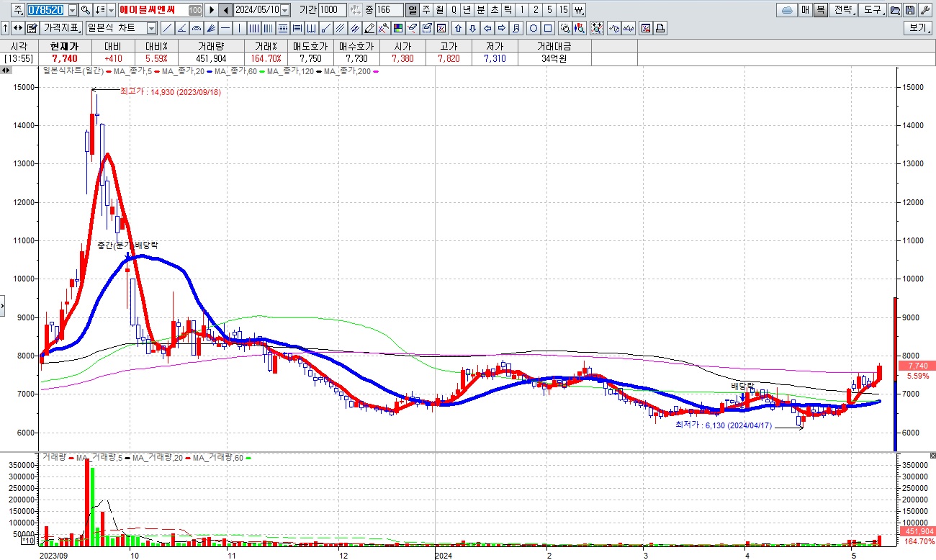The image size is (936, 560).
Task: Close the volume panel with X
Action: pos(932,456)
